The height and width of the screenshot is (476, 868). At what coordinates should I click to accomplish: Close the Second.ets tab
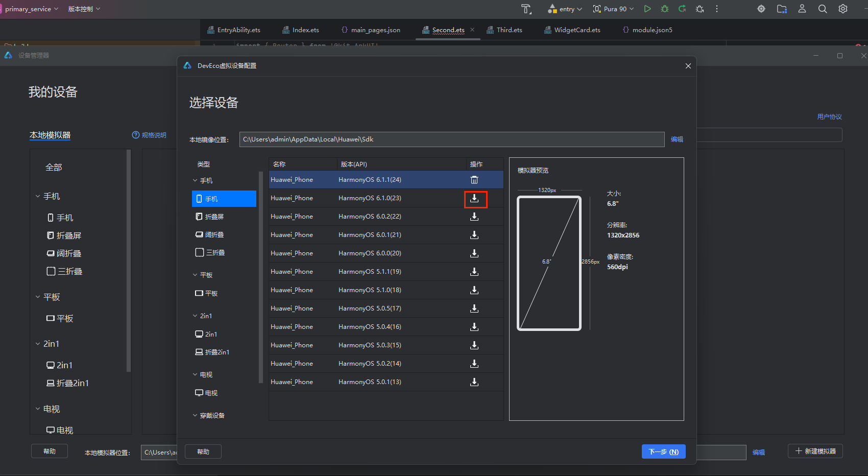(472, 30)
